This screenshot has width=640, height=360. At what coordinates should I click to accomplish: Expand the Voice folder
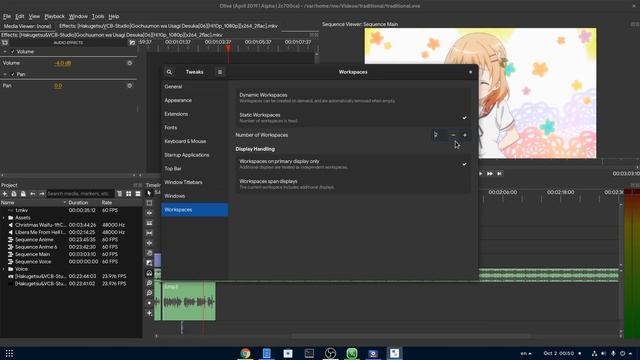[x=4, y=269]
